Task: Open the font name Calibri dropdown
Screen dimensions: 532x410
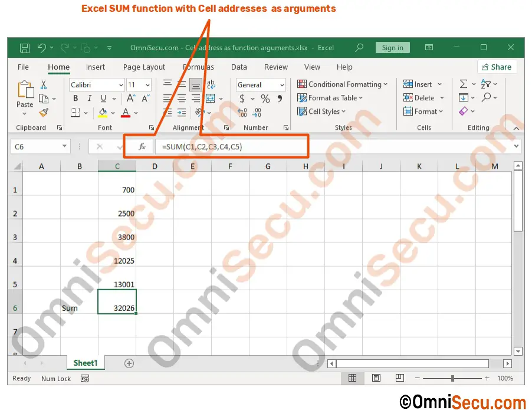Action: tap(121, 85)
